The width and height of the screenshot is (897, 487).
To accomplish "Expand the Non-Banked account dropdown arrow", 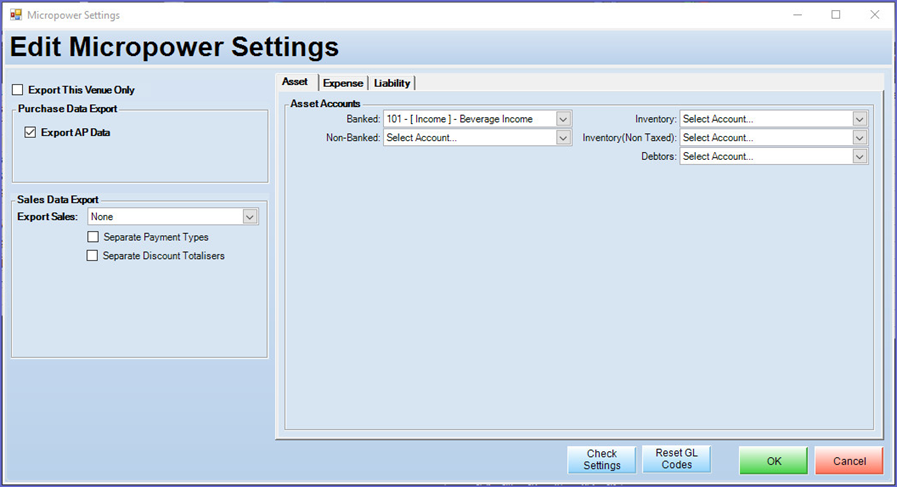I will pyautogui.click(x=563, y=138).
